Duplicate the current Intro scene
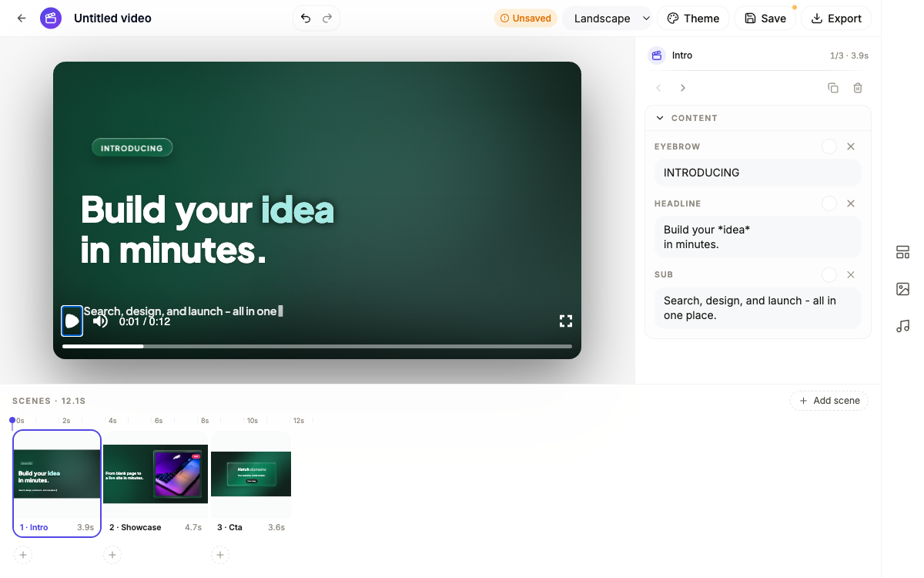 (833, 88)
